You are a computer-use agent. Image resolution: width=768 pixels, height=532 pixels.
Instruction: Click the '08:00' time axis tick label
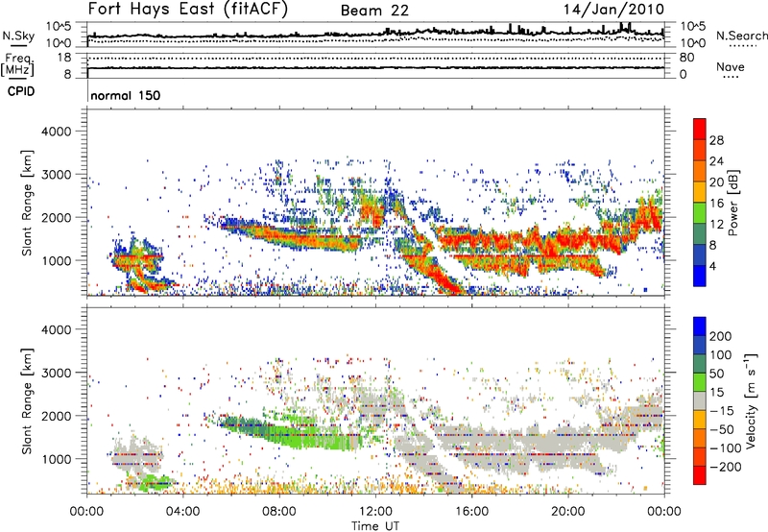coord(279,512)
